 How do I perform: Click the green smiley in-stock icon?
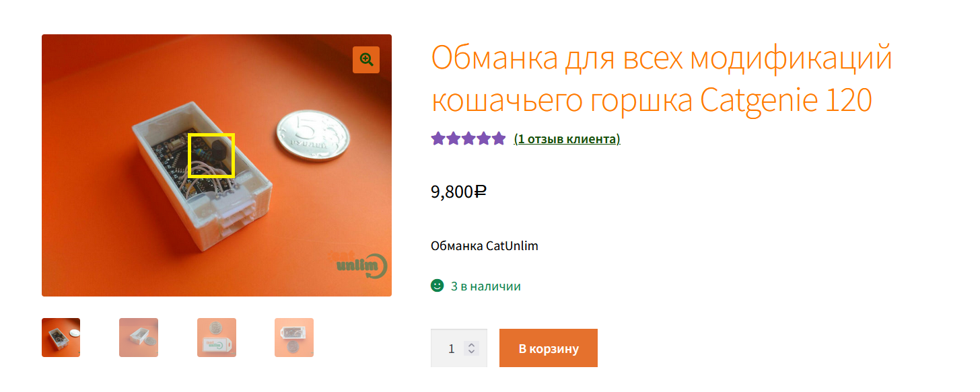(438, 286)
